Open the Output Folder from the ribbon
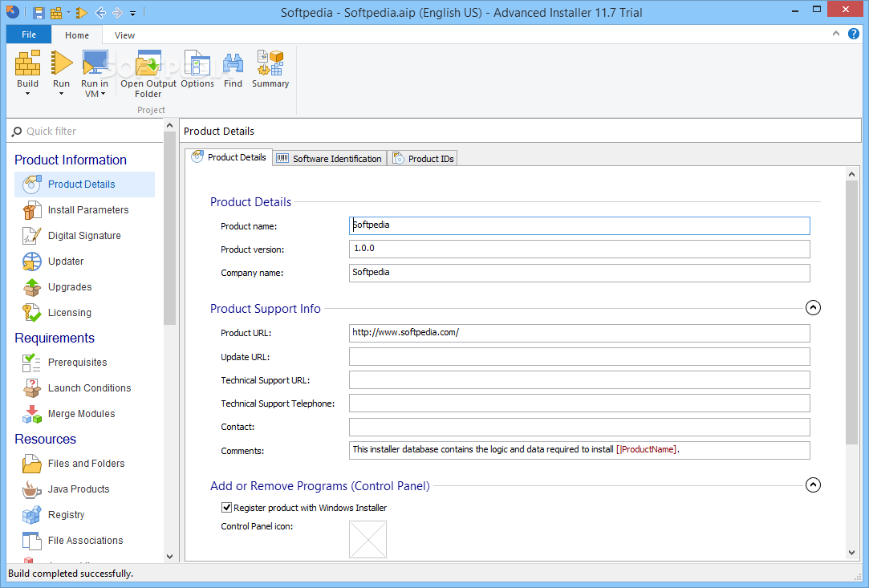Viewport: 869px width, 588px height. 148,74
